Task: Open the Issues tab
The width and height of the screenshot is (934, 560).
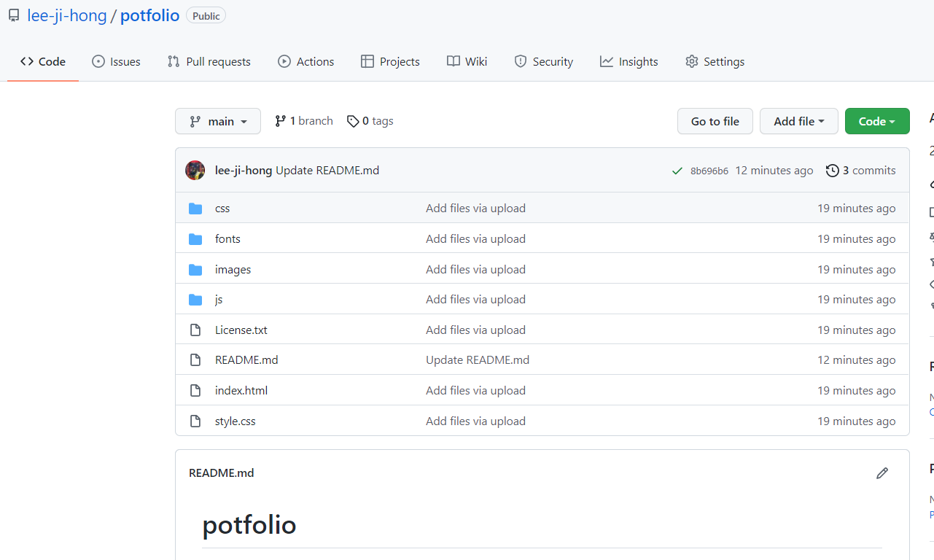Action: [116, 62]
